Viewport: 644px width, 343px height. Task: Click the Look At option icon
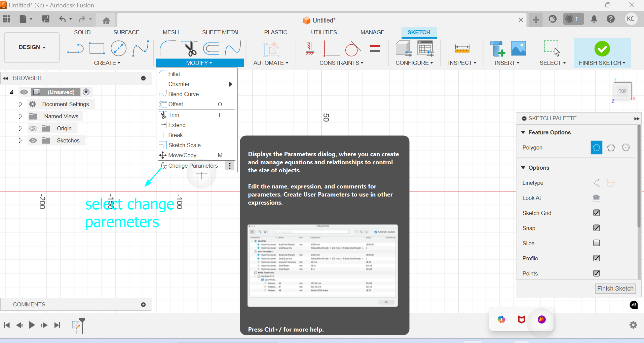[x=597, y=198]
